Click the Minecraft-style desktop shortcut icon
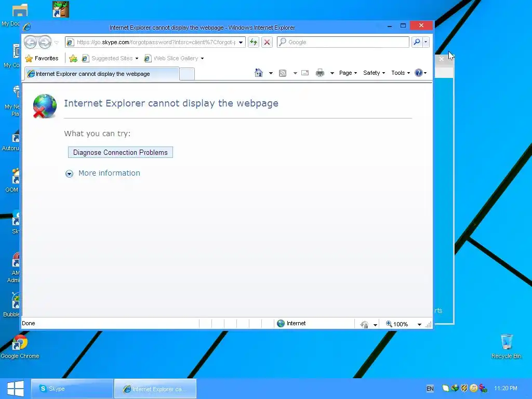 pos(61,9)
